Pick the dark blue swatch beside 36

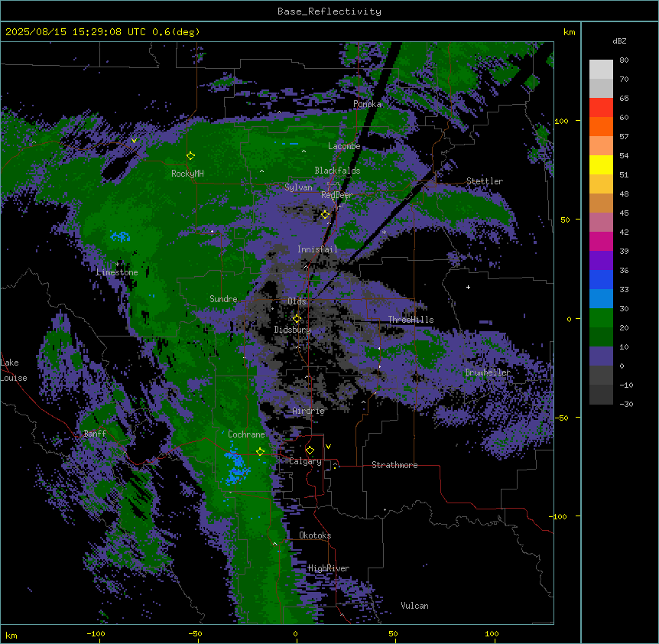point(601,279)
